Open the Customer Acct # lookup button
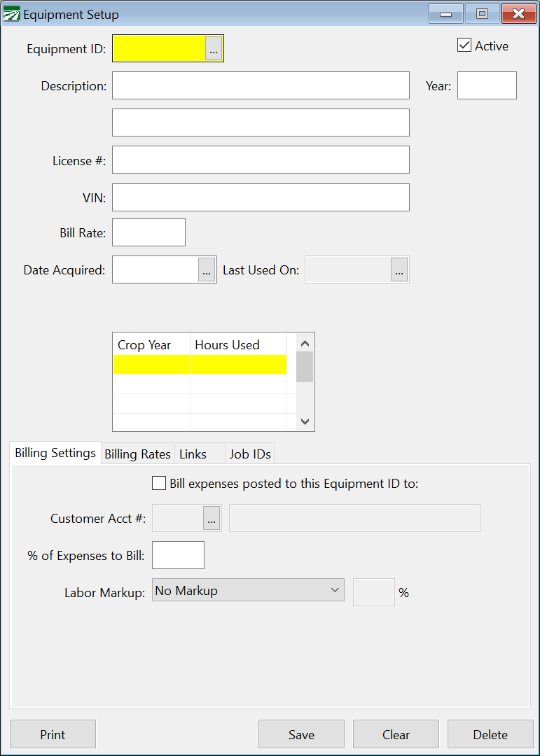540x756 pixels. (212, 519)
